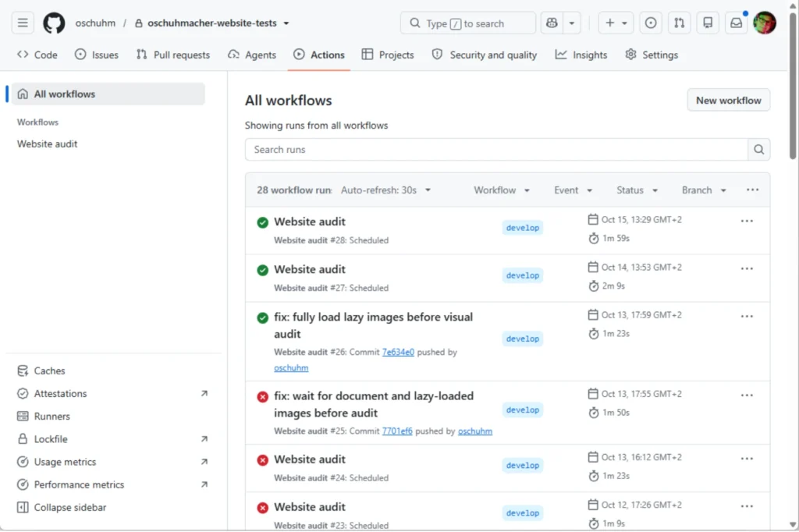The image size is (799, 532).
Task: Open ellipsis menu for run #26
Action: coord(747,317)
